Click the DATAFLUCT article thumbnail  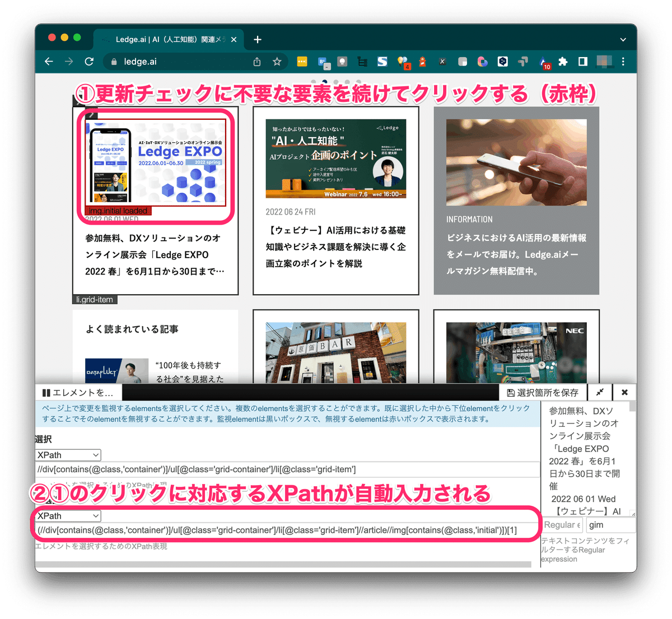point(116,371)
